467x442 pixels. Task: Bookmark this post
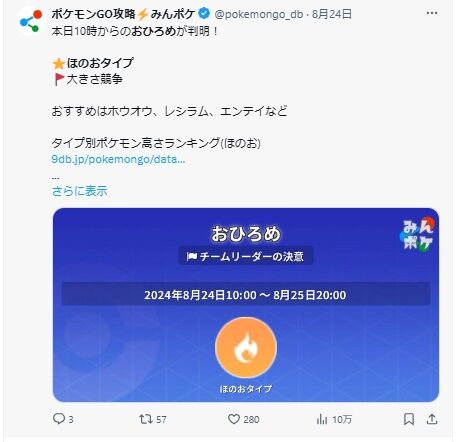pyautogui.click(x=409, y=419)
